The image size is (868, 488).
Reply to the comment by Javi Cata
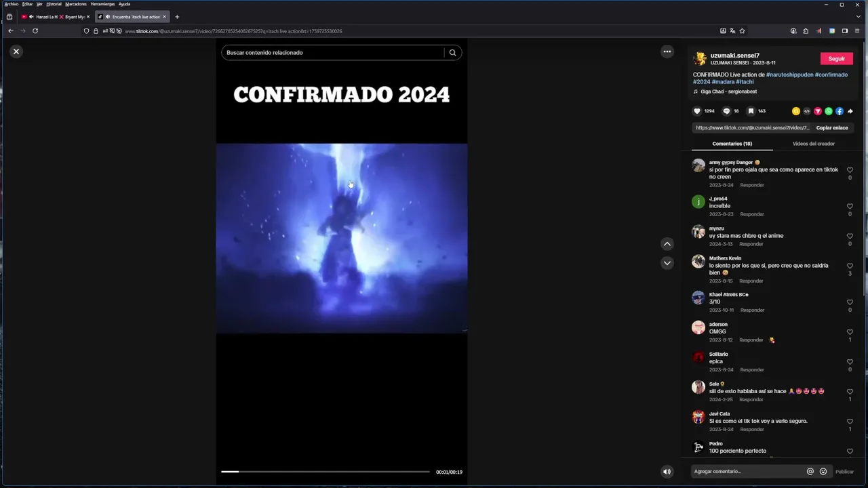(752, 430)
